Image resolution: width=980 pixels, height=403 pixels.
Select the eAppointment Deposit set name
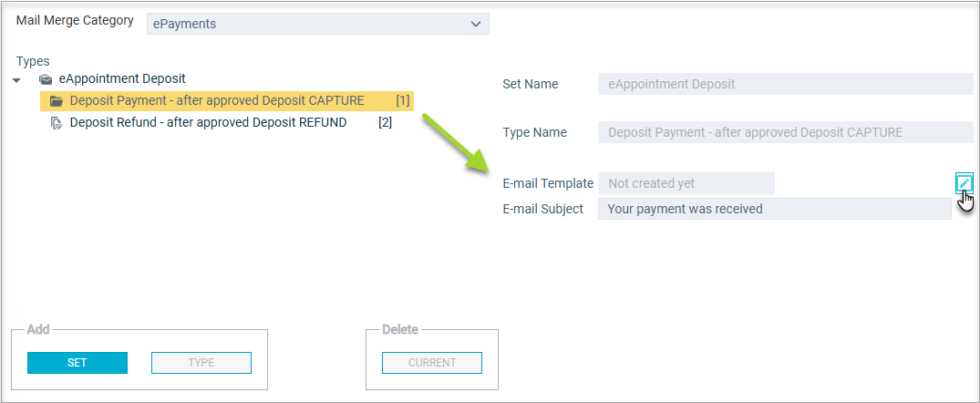point(121,79)
